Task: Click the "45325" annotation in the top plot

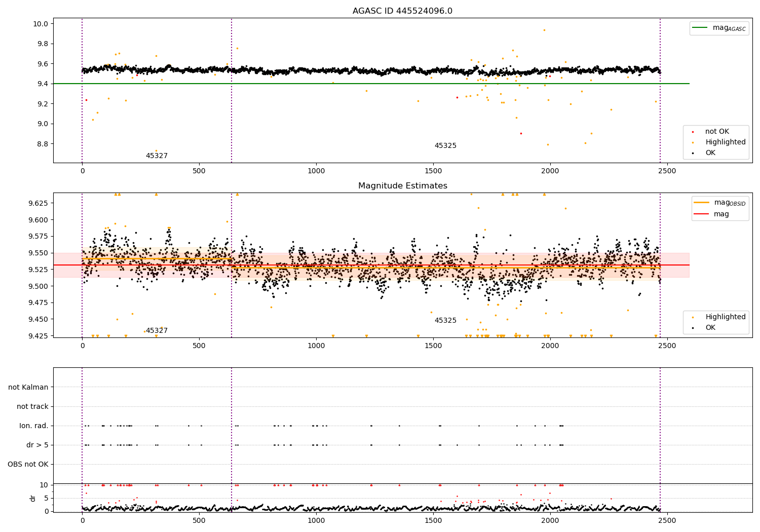Action: click(x=445, y=146)
